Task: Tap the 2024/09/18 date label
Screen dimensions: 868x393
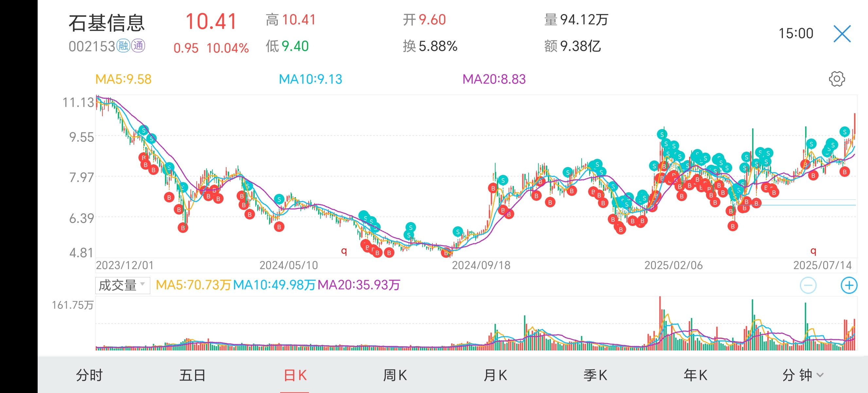Action: coord(481,265)
